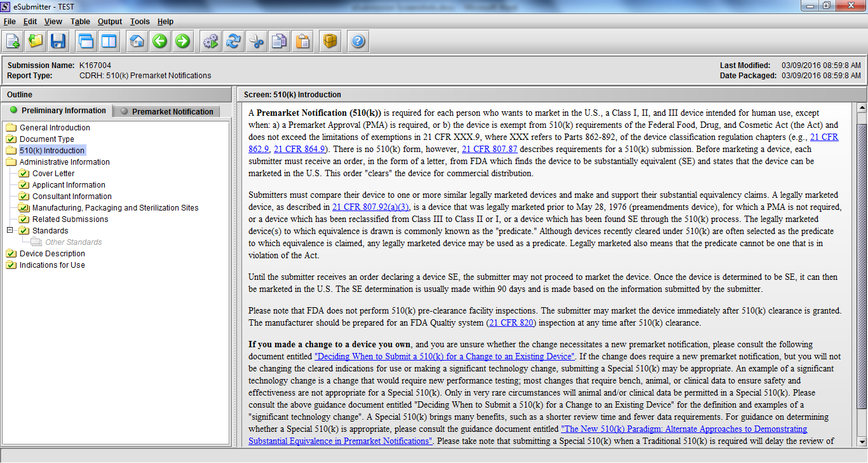Click the vertical scrollbar in content pane

click(862, 267)
